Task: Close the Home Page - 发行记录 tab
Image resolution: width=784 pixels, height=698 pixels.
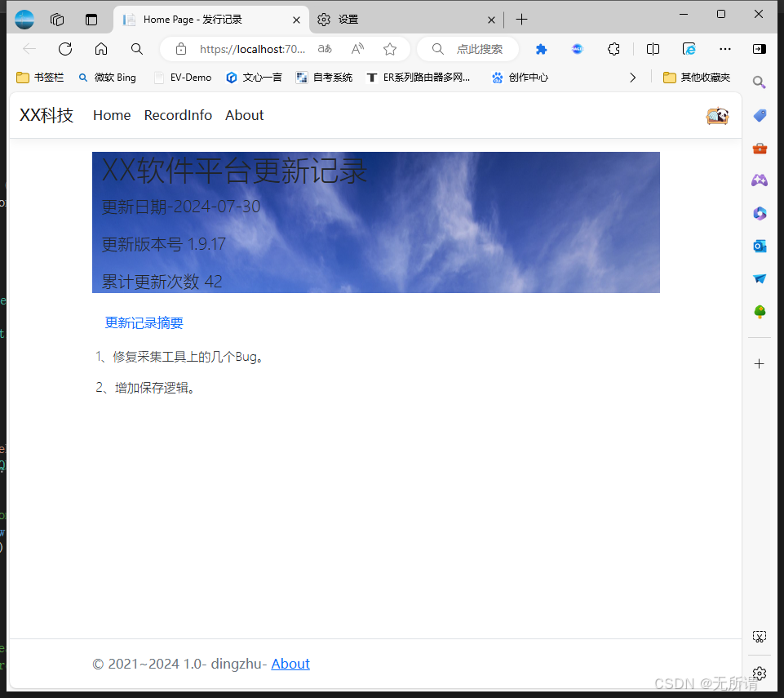Action: pyautogui.click(x=296, y=20)
